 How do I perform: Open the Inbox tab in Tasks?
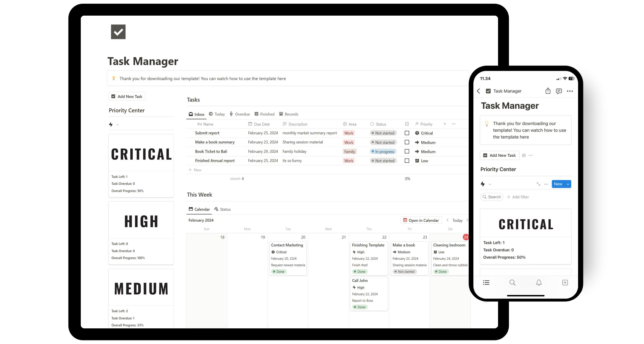196,114
